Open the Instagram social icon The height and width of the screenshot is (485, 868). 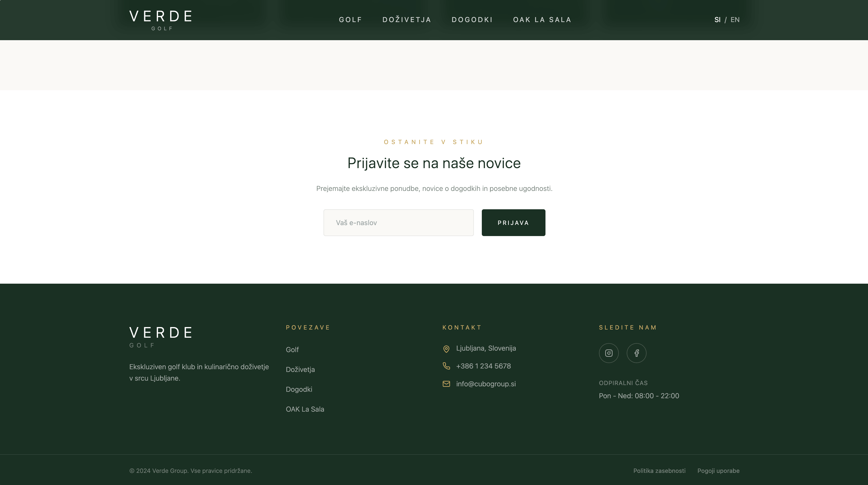(609, 353)
